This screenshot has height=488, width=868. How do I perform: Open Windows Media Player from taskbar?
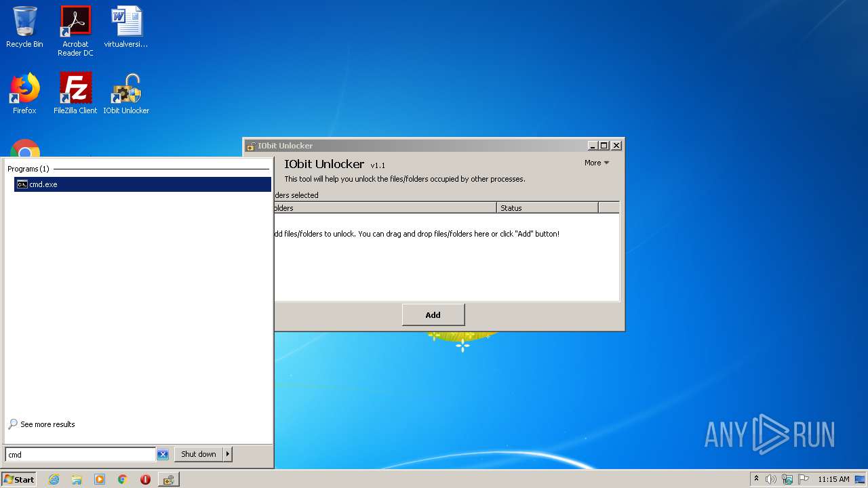tap(100, 479)
